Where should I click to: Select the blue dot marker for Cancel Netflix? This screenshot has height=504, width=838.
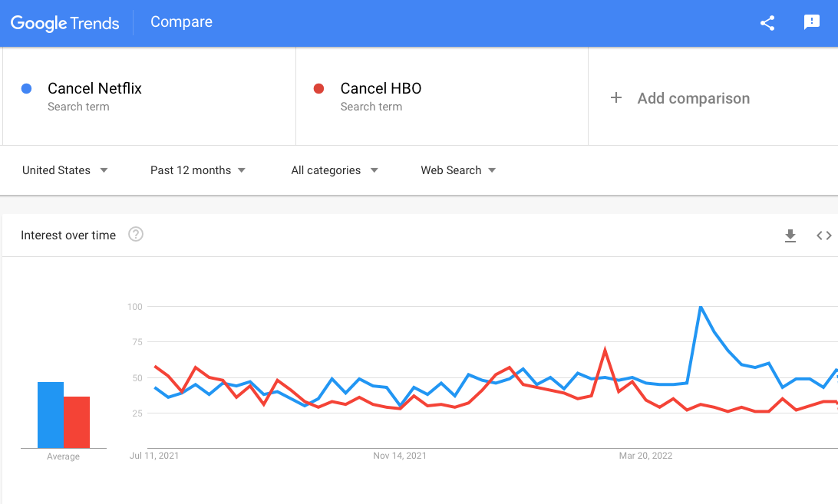27,88
